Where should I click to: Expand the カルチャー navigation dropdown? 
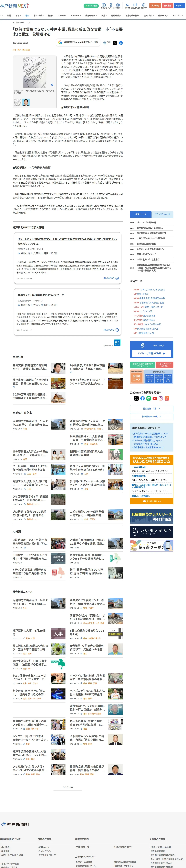pos(76,15)
